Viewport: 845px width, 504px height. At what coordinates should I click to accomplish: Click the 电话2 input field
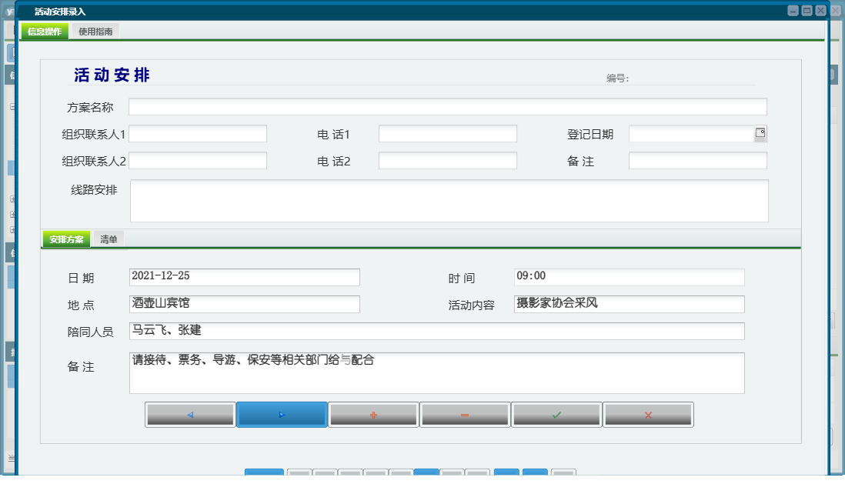(x=448, y=161)
